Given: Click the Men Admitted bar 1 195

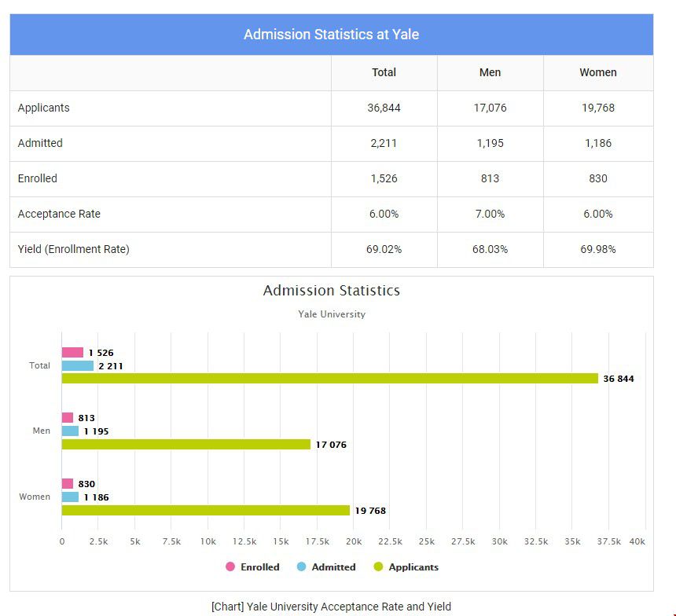Looking at the screenshot, I should point(70,431).
